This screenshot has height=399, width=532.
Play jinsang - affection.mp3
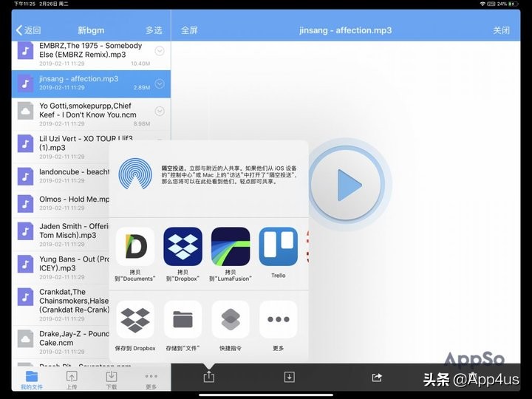point(347,185)
